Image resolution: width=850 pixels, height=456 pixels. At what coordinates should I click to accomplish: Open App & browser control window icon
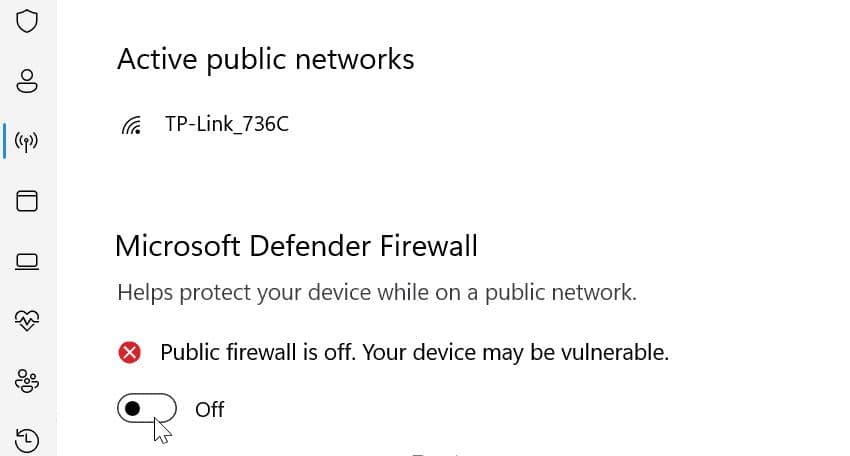(x=28, y=201)
